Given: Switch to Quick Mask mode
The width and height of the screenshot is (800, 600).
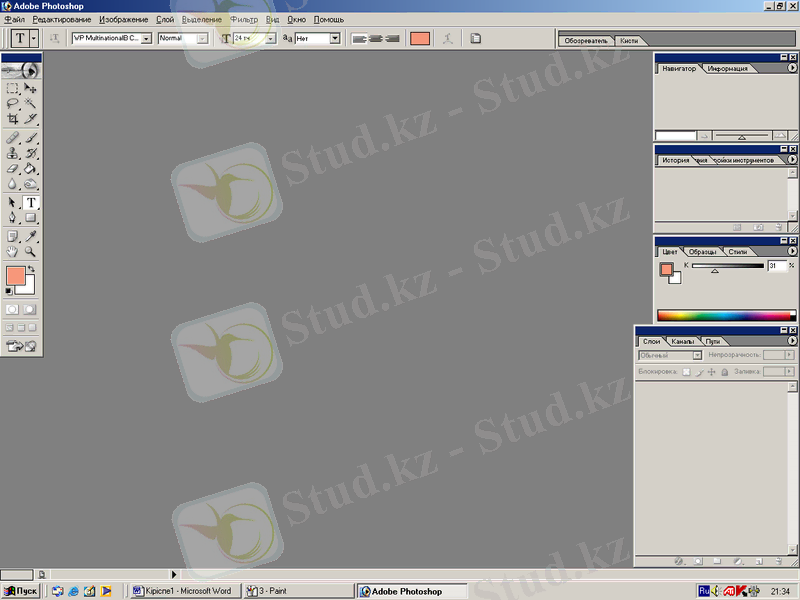Looking at the screenshot, I should click(x=29, y=310).
